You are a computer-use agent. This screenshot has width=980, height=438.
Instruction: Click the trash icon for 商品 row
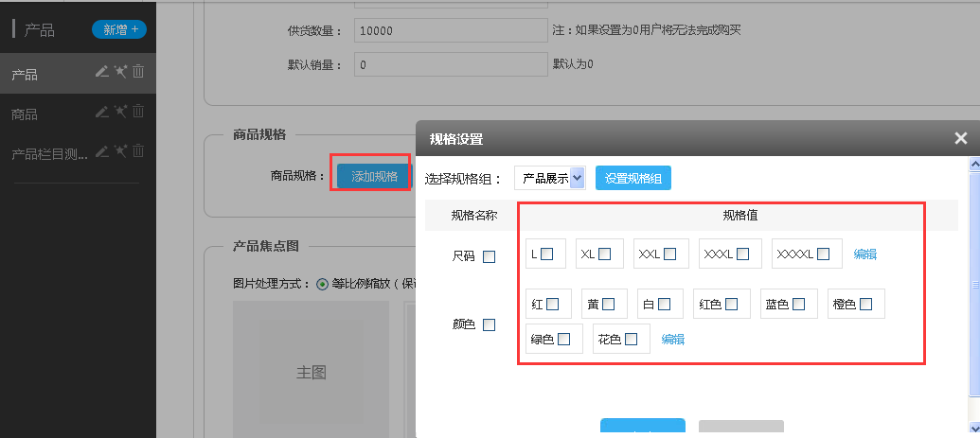138,112
